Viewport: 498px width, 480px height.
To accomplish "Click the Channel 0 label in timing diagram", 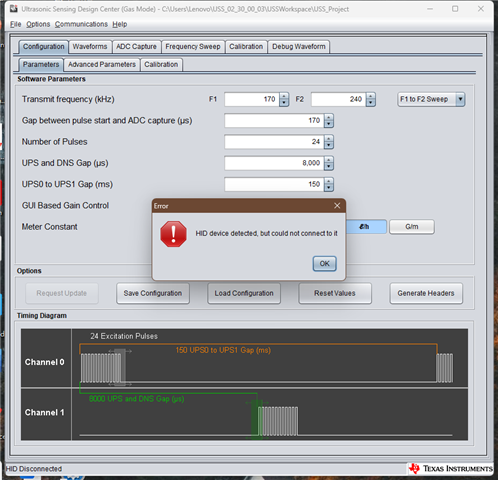I will pyautogui.click(x=45, y=362).
